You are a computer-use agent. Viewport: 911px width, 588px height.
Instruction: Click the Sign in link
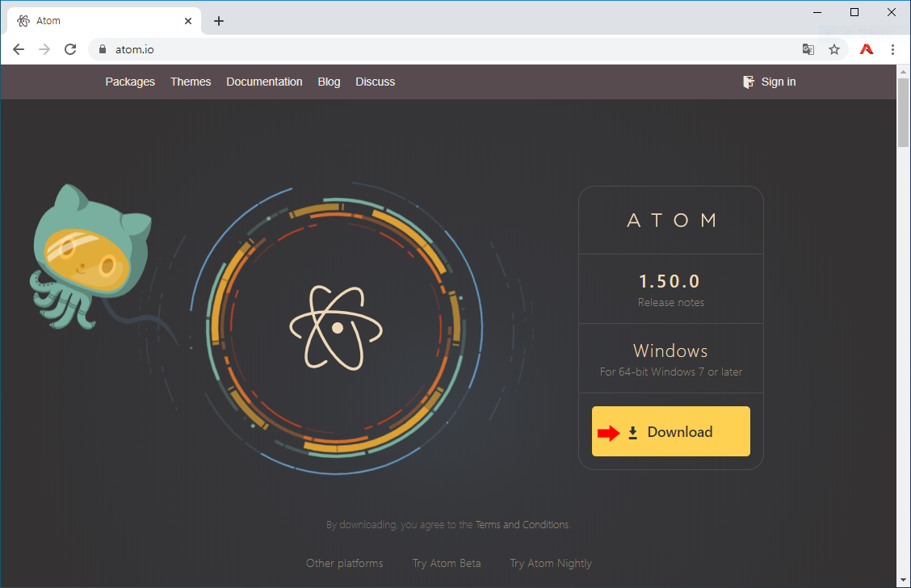coord(770,82)
